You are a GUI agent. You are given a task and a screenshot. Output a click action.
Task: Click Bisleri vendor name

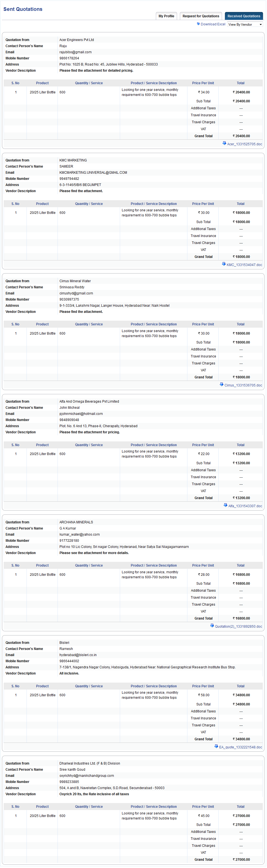(64, 643)
